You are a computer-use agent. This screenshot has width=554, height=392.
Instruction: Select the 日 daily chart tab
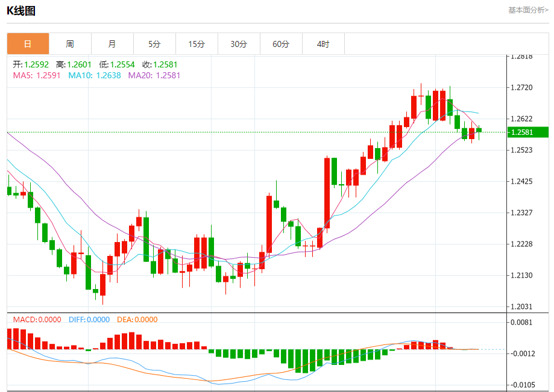[x=28, y=44]
